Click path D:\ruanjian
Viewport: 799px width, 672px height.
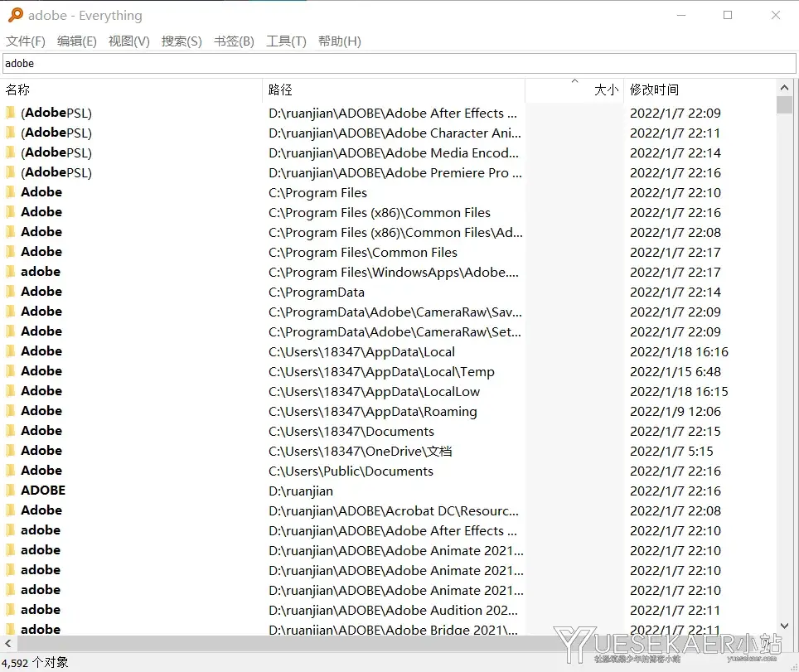[301, 491]
